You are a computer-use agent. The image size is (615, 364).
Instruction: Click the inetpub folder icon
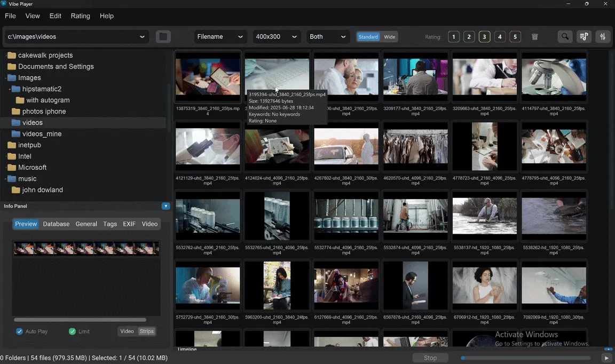(12, 145)
